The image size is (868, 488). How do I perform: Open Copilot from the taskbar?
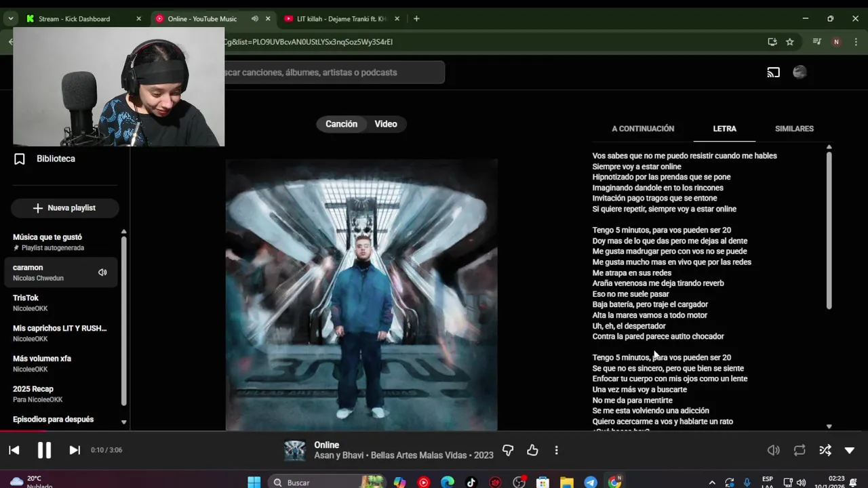tap(399, 483)
